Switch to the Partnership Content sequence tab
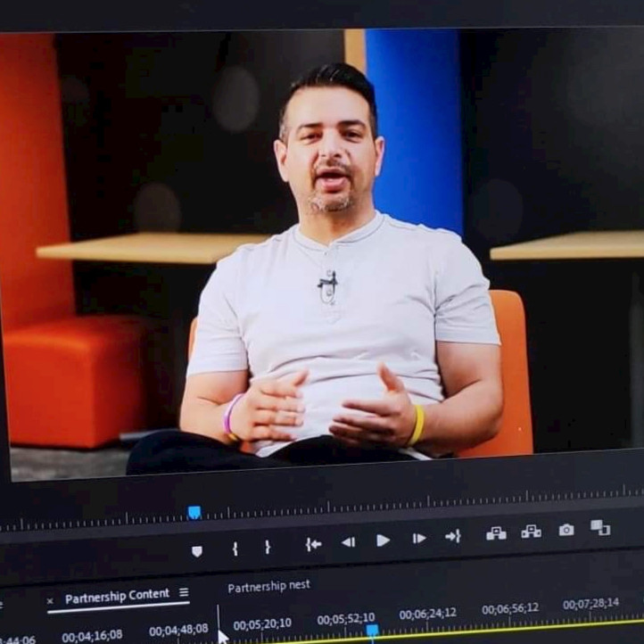 117,595
